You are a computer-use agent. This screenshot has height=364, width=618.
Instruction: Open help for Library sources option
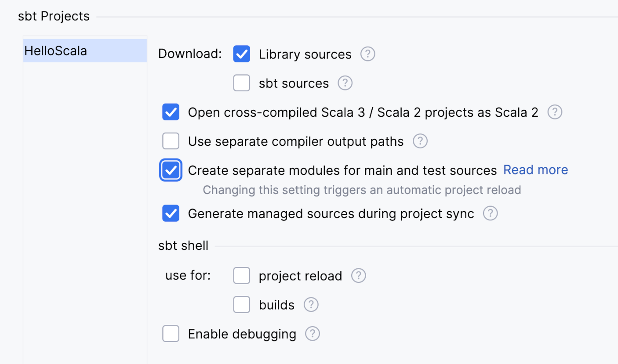pos(367,54)
